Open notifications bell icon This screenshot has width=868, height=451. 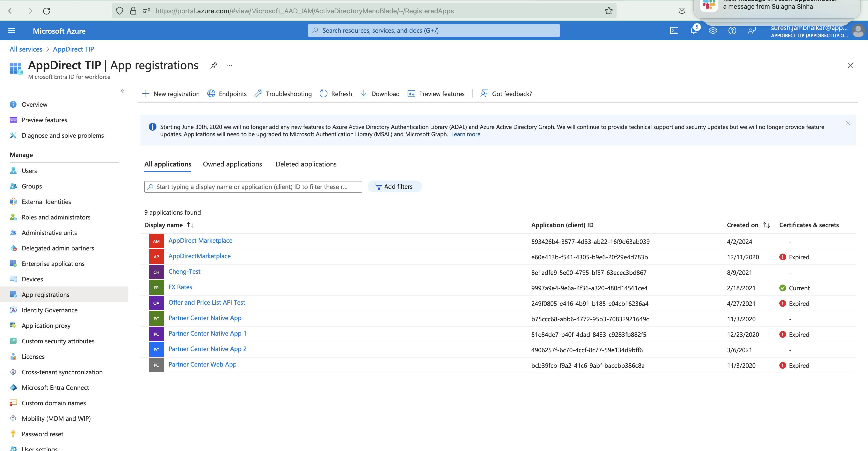pyautogui.click(x=694, y=31)
